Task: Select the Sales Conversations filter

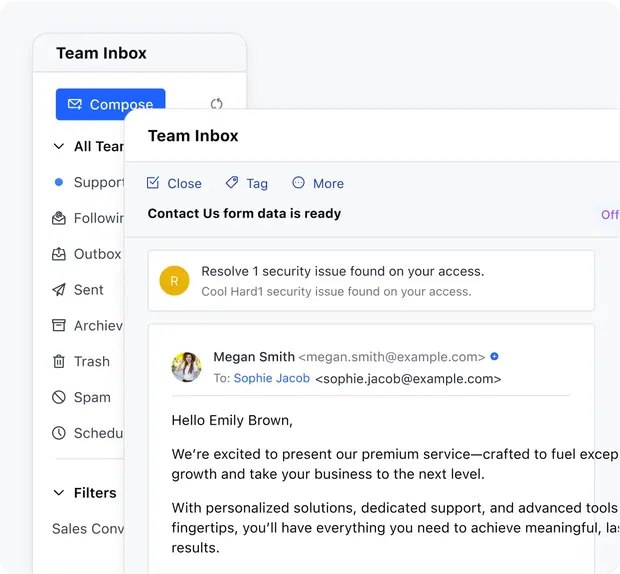Action: click(x=88, y=529)
